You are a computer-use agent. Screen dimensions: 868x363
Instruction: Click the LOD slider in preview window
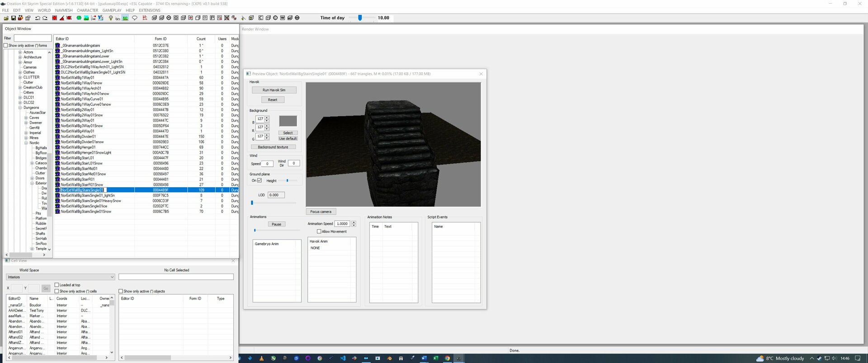coord(274,203)
